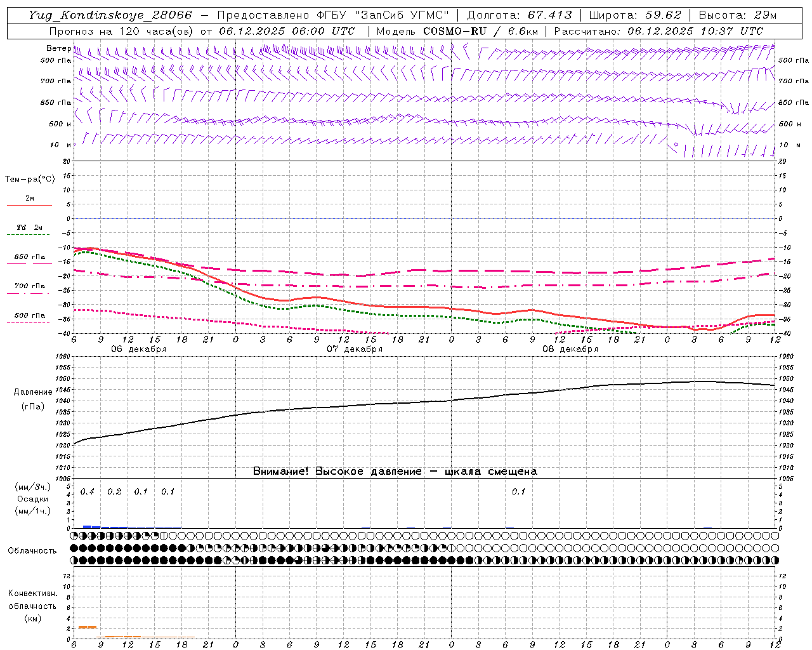Click the warning Внимание! Высокое давление – шкала смещена
812x650 pixels.
click(x=395, y=471)
